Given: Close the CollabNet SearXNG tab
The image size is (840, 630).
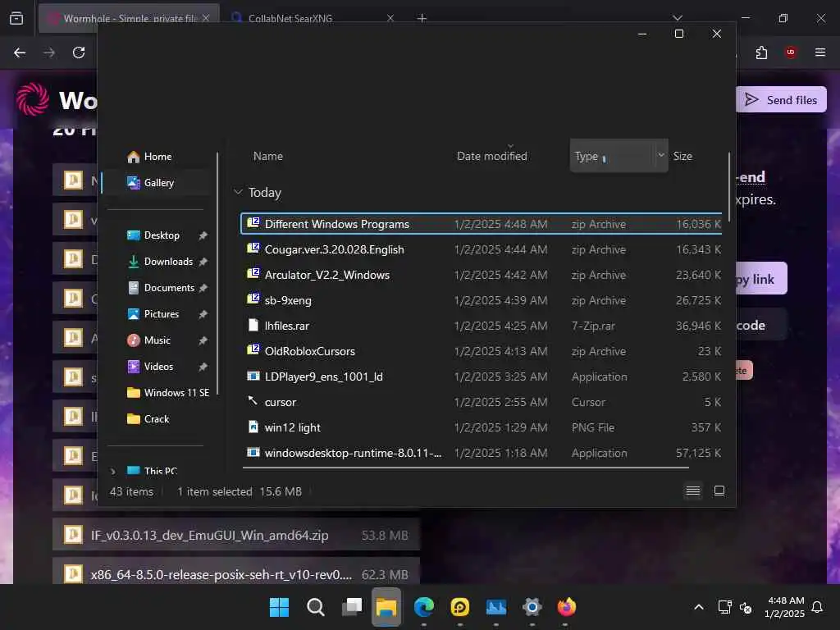Looking at the screenshot, I should [390, 18].
